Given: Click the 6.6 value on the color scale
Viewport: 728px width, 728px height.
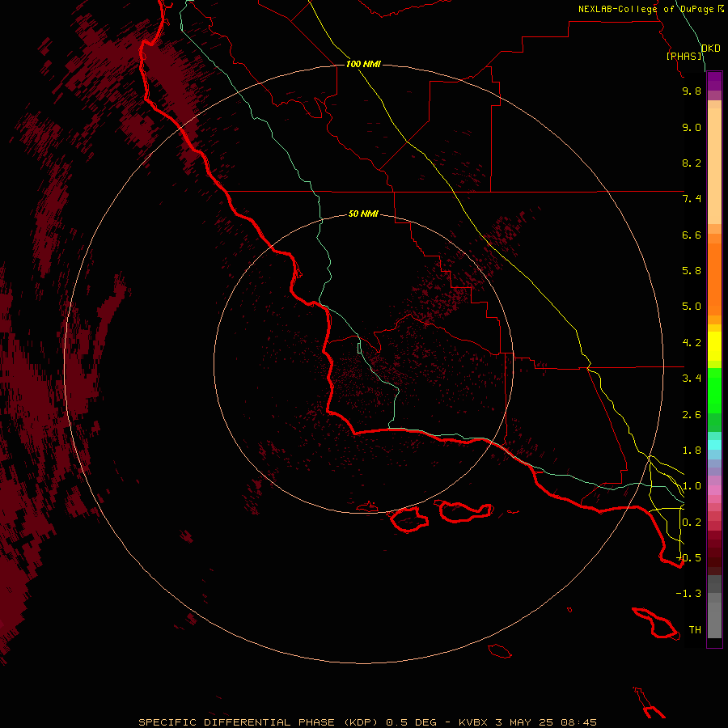Looking at the screenshot, I should 692,235.
